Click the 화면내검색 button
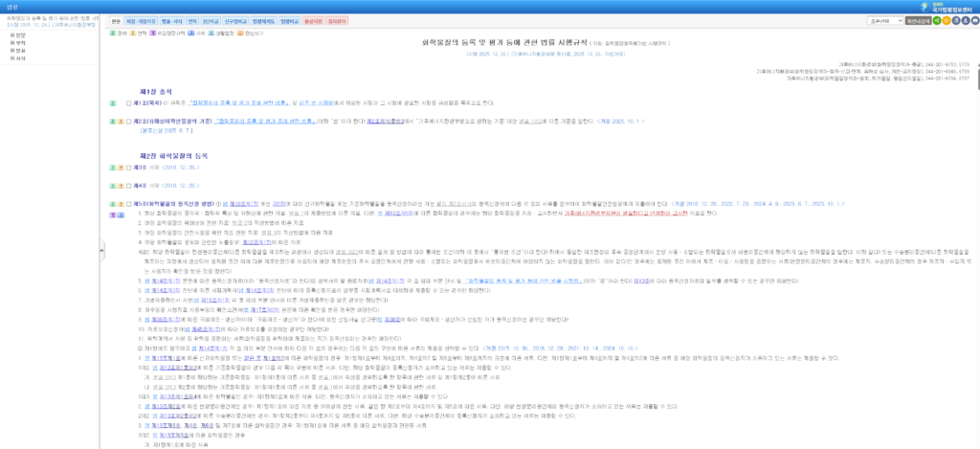Image resolution: width=980 pixels, height=449 pixels. pyautogui.click(x=918, y=21)
